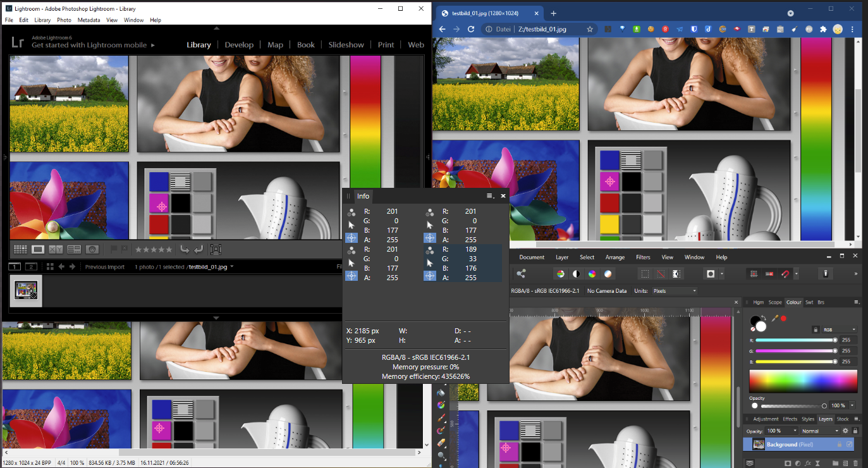This screenshot has height=468, width=868.
Task: Collapse Lightroom top panel with triangle
Action: point(216,28)
